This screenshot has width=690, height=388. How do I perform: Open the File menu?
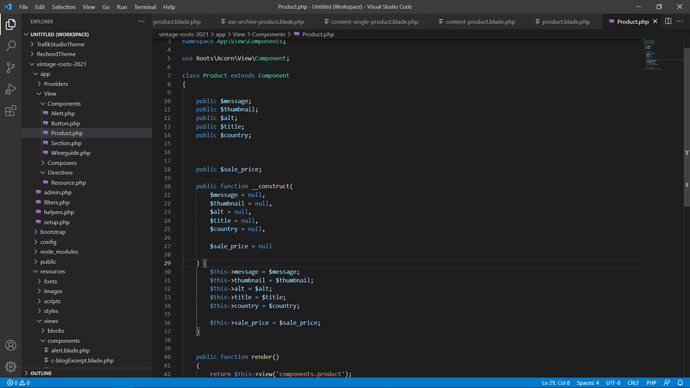pos(23,7)
